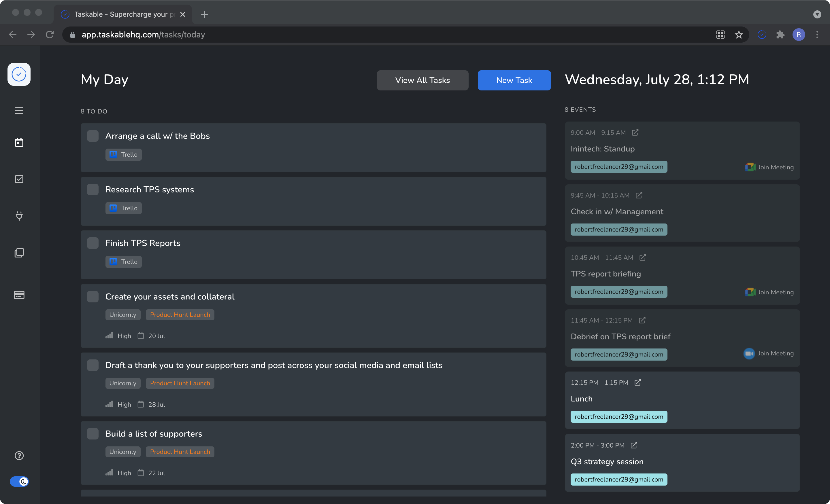Open the calendar view in sidebar
This screenshot has width=830, height=504.
[x=19, y=142]
